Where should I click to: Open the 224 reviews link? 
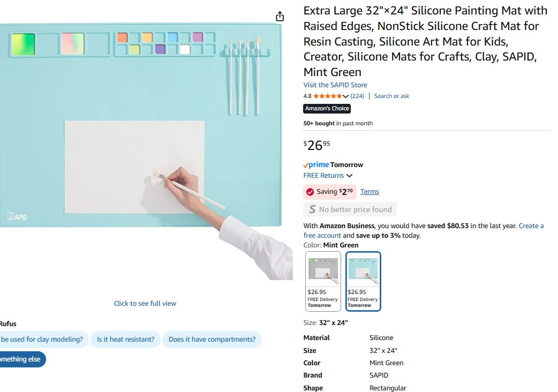click(x=357, y=96)
